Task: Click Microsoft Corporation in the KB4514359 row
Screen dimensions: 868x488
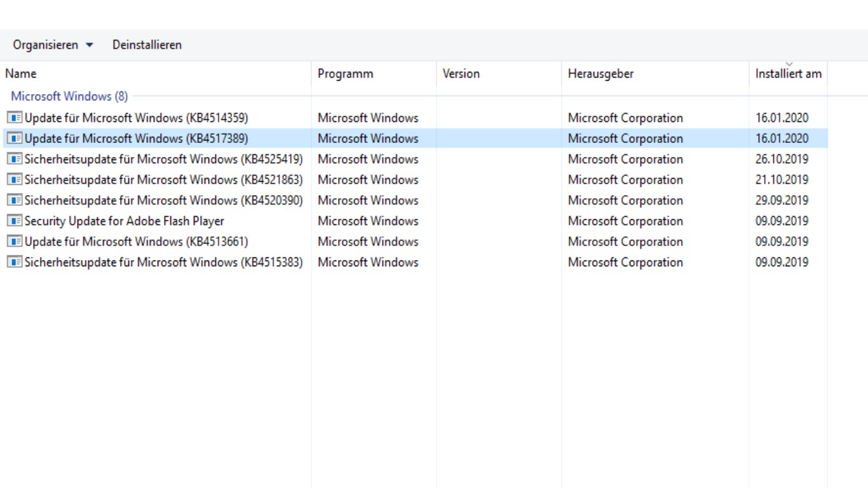Action: [x=625, y=118]
